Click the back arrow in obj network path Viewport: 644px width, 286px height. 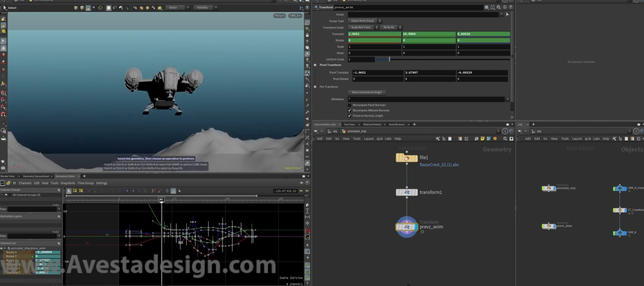521,131
